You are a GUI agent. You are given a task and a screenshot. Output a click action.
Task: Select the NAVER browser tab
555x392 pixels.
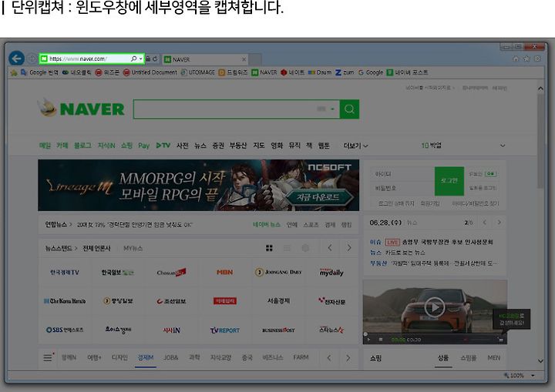coord(205,59)
